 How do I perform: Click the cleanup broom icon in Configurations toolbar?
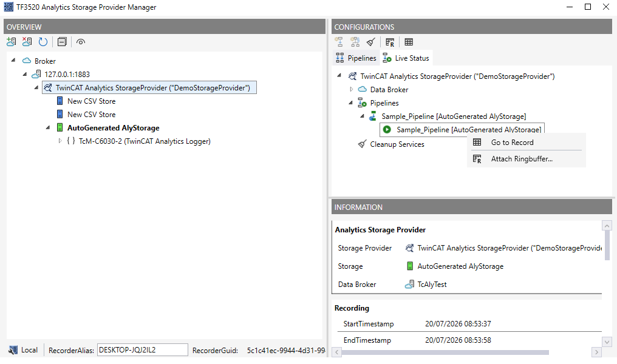370,42
